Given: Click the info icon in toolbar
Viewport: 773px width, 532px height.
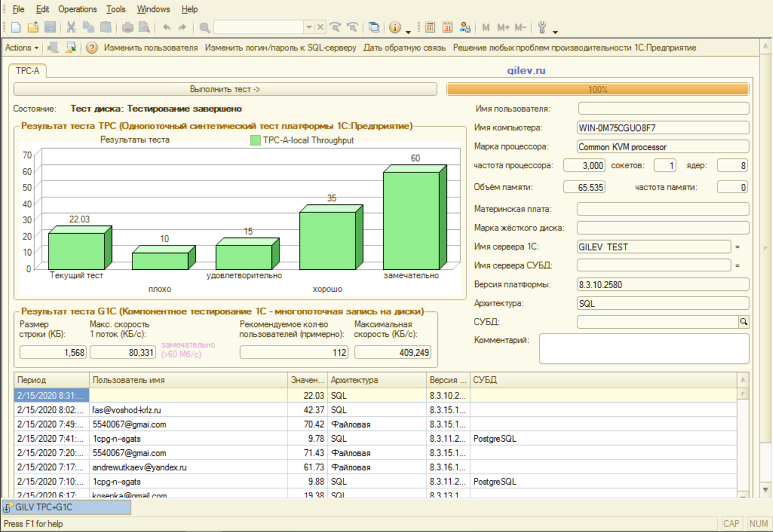Looking at the screenshot, I should [395, 27].
